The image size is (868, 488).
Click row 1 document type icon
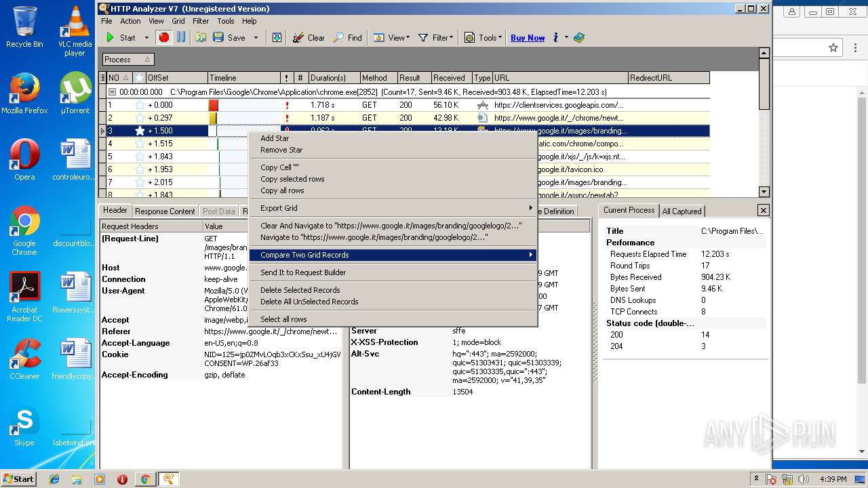(x=482, y=105)
